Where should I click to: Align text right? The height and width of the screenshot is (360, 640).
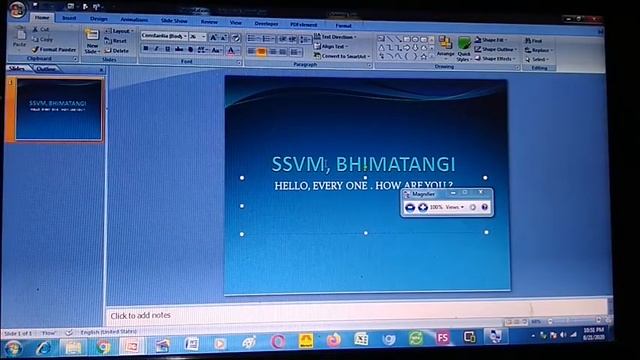(273, 52)
